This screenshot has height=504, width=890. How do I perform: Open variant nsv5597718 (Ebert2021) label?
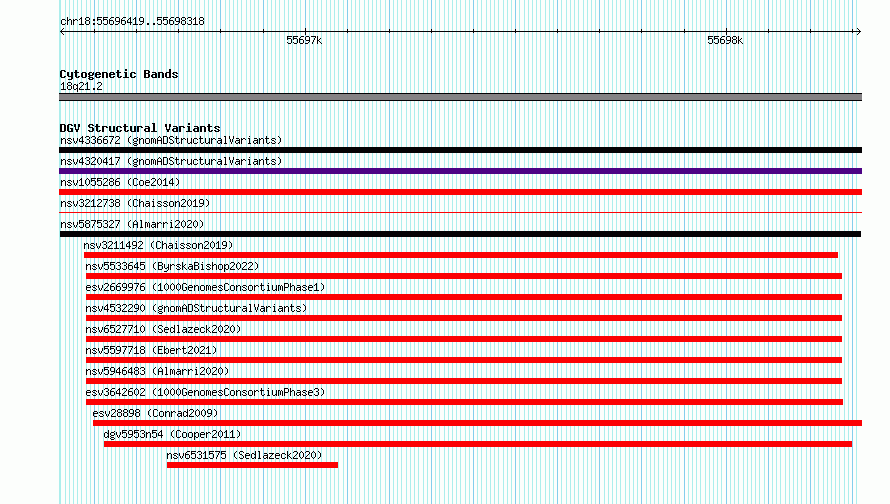(x=151, y=350)
